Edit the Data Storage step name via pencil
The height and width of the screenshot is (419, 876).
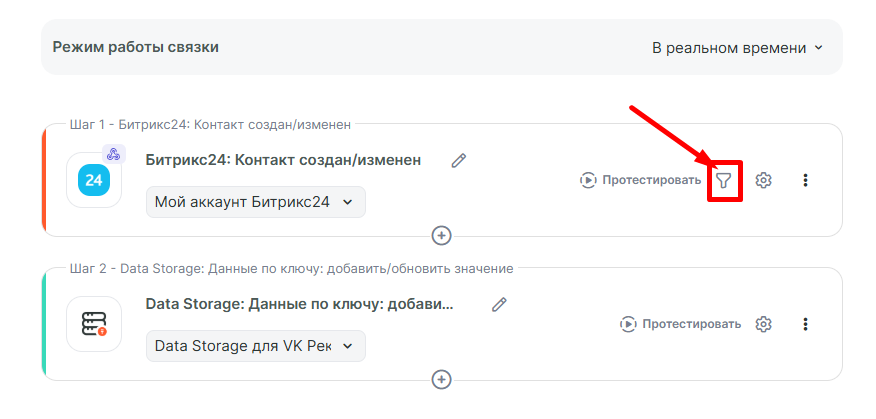pyautogui.click(x=500, y=304)
